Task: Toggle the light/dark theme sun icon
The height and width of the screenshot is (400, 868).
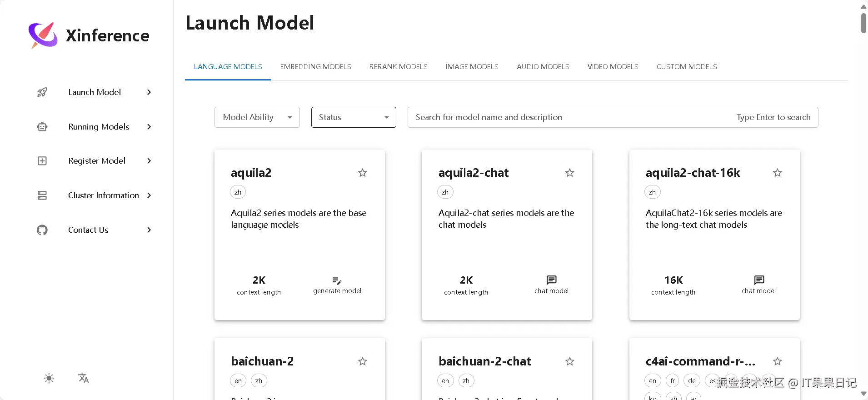Action: pos(49,378)
